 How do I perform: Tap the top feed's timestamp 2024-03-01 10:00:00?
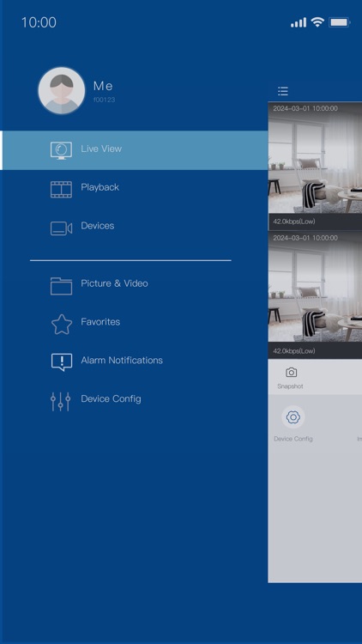(x=305, y=108)
